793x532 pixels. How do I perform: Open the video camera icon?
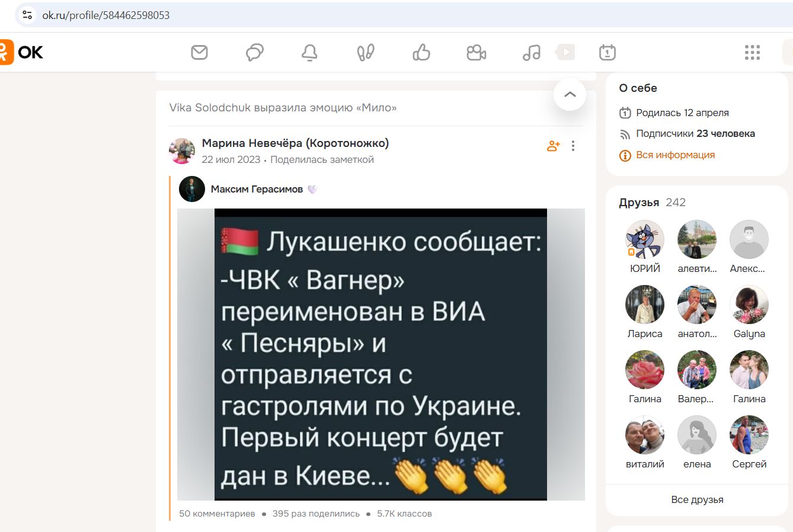(477, 53)
